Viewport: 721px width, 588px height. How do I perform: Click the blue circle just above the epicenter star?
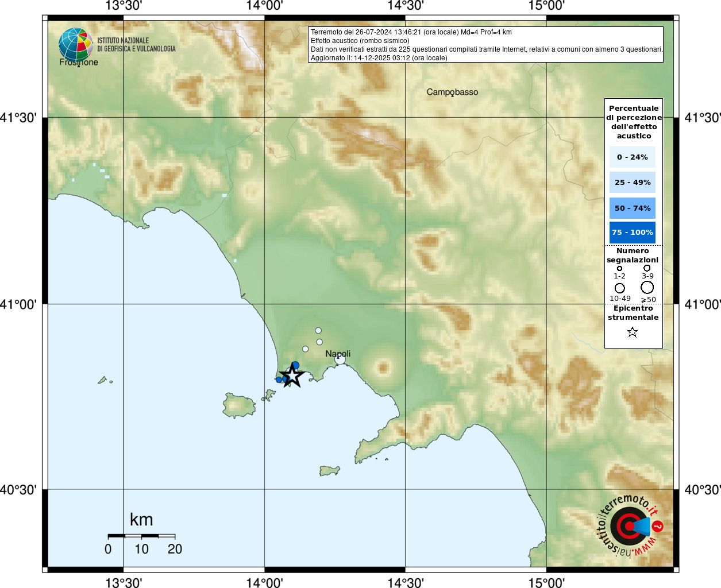[295, 365]
